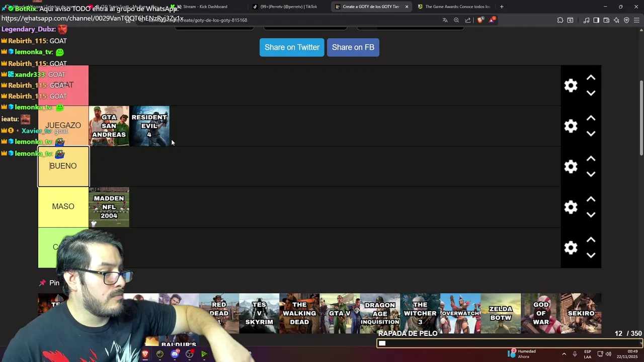Open a new browser tab

point(502,7)
